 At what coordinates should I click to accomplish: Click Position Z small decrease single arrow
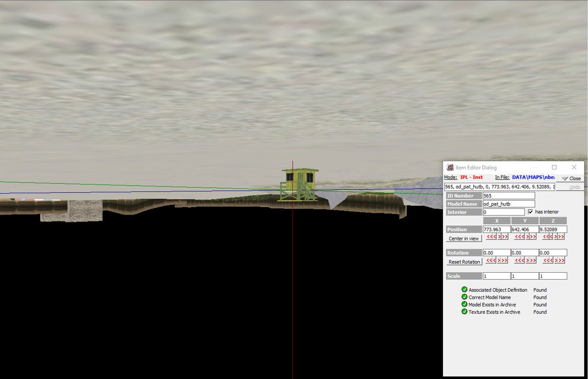tap(551, 237)
